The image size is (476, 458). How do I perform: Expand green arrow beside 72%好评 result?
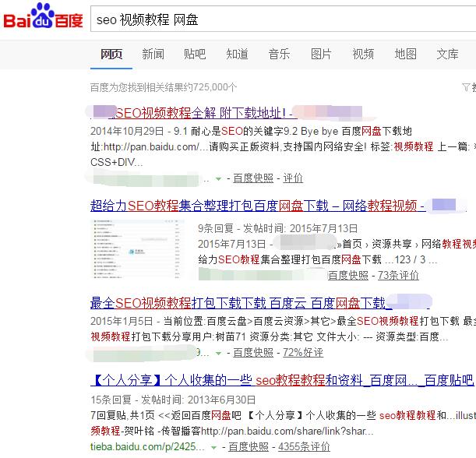219,353
